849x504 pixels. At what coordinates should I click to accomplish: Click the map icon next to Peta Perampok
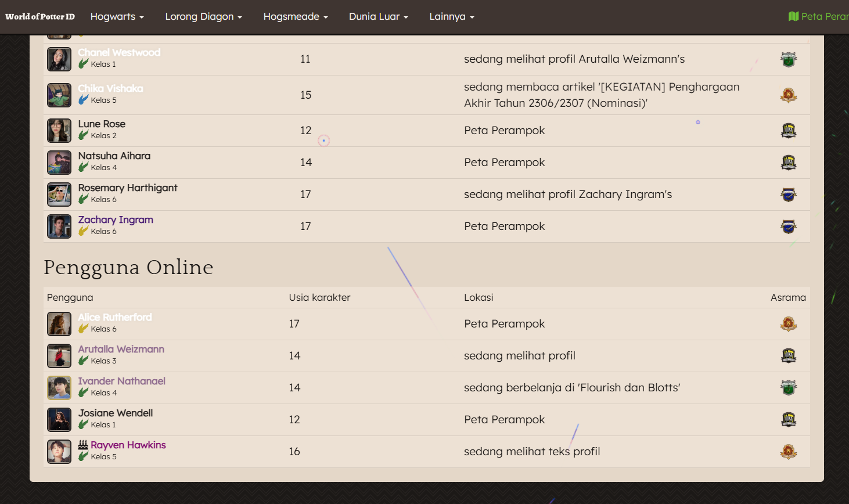coord(793,16)
